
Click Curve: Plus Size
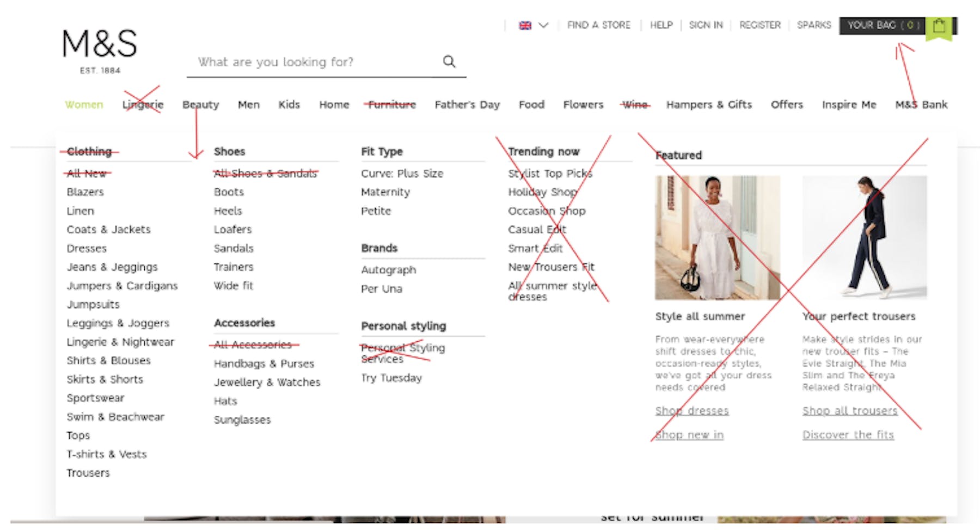click(x=402, y=174)
